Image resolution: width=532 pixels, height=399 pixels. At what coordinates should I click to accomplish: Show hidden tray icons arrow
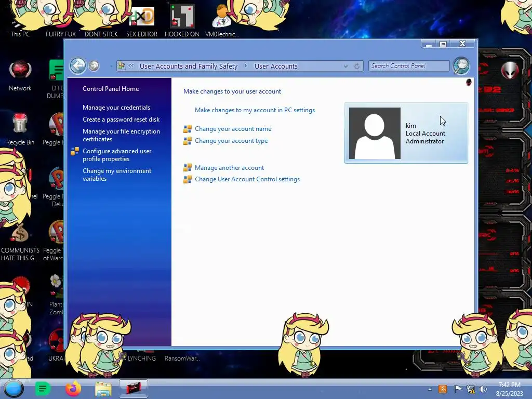point(430,389)
